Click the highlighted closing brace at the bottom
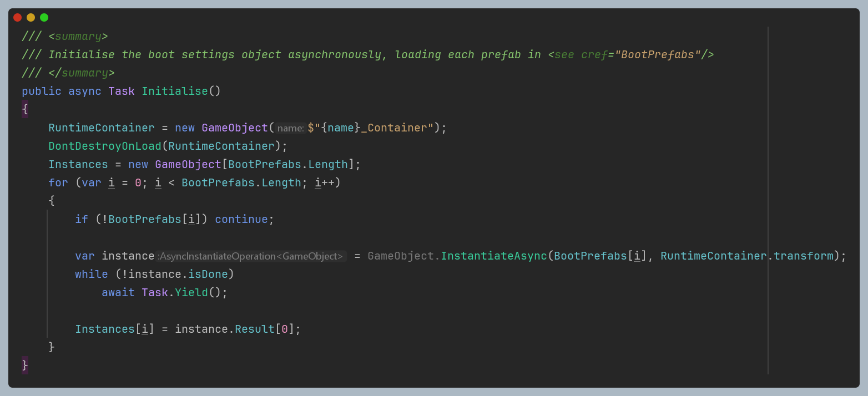Viewport: 868px width, 396px height. [25, 365]
